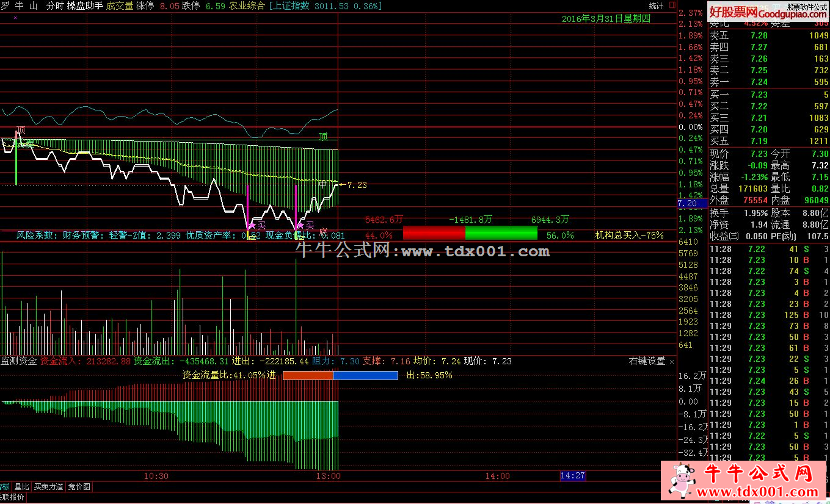Click the 换手 1.95% value
The image size is (830, 504).
[x=755, y=213]
